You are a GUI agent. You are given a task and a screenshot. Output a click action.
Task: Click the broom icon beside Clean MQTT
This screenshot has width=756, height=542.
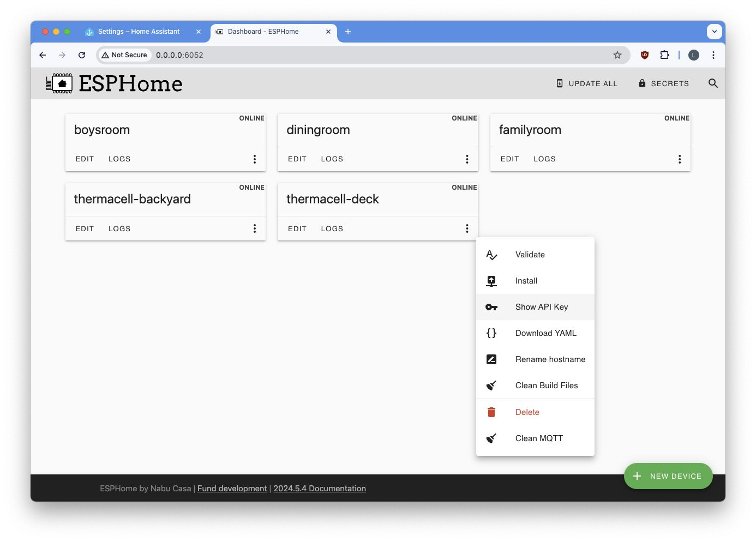(x=491, y=438)
